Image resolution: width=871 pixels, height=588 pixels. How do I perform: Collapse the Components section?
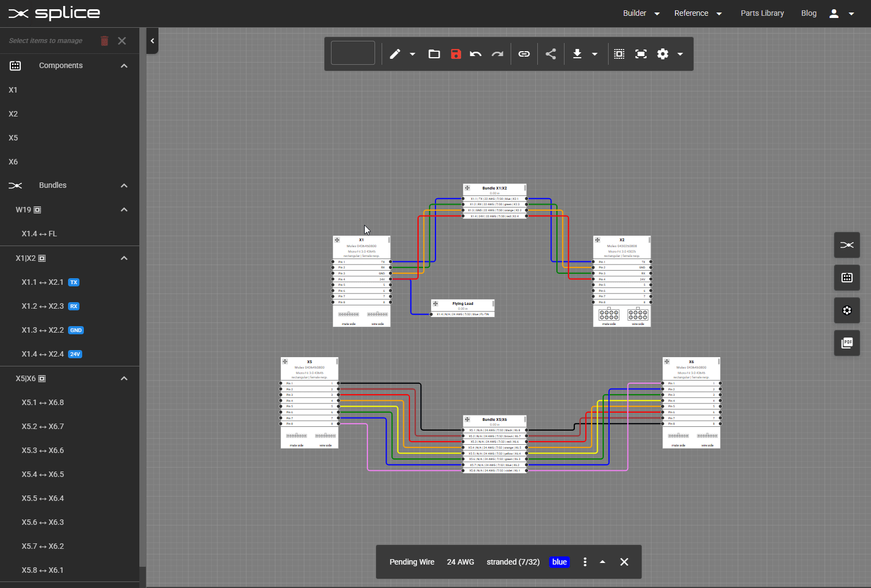coord(124,65)
